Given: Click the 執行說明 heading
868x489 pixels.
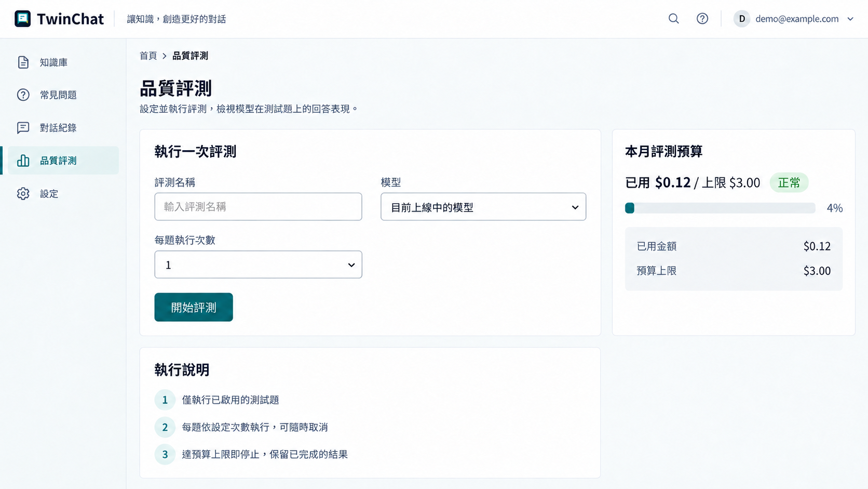Looking at the screenshot, I should click(182, 370).
